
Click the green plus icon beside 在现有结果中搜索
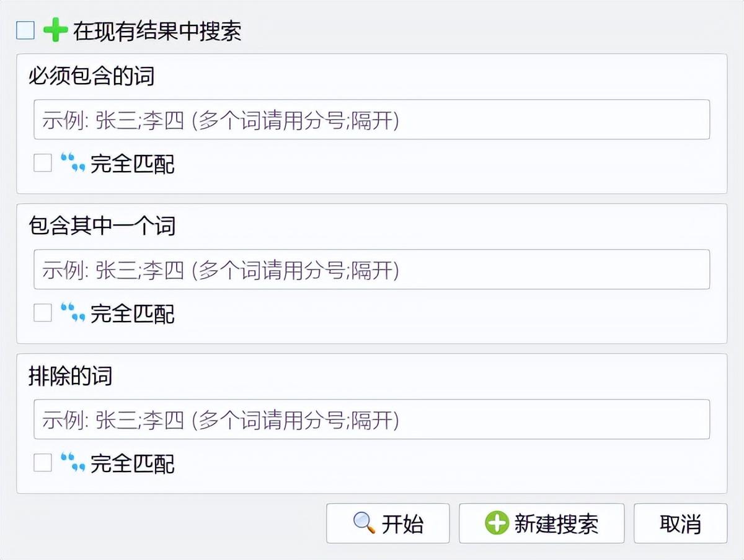pos(55,30)
